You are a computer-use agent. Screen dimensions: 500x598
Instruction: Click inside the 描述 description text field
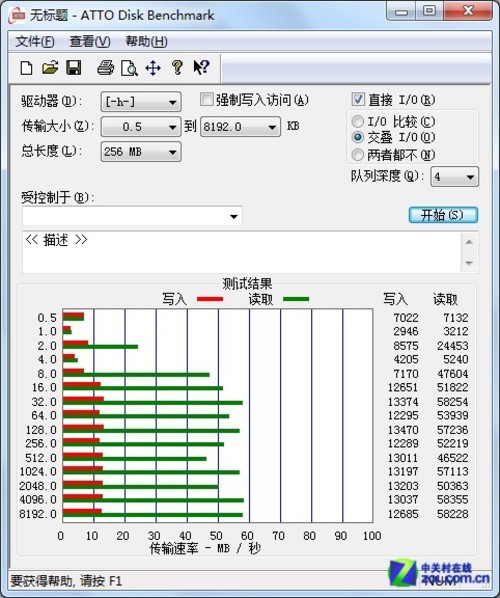point(242,252)
